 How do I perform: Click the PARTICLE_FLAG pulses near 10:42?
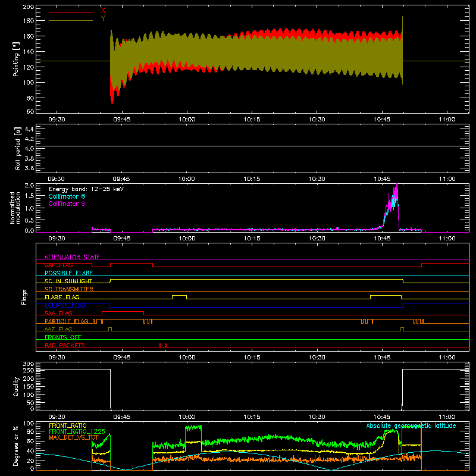(x=367, y=321)
